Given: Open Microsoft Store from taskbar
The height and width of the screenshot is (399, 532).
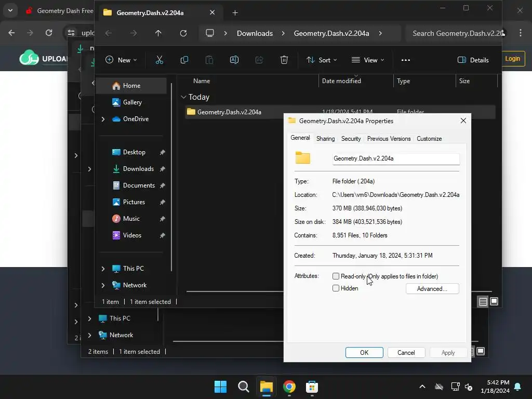Looking at the screenshot, I should tap(312, 387).
